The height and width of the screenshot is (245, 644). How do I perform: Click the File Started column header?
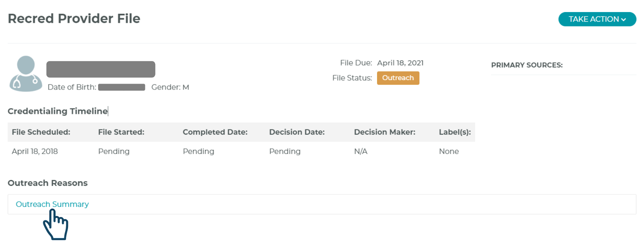click(x=121, y=132)
